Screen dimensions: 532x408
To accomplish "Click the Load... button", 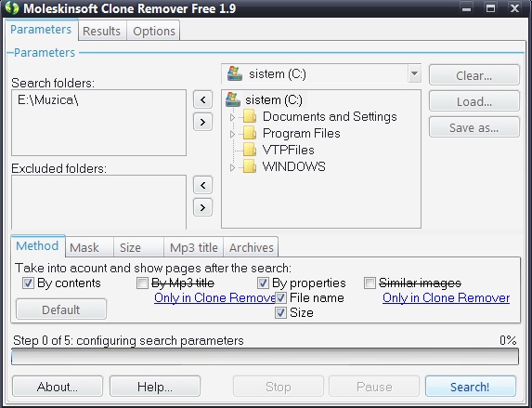I will click(x=474, y=101).
